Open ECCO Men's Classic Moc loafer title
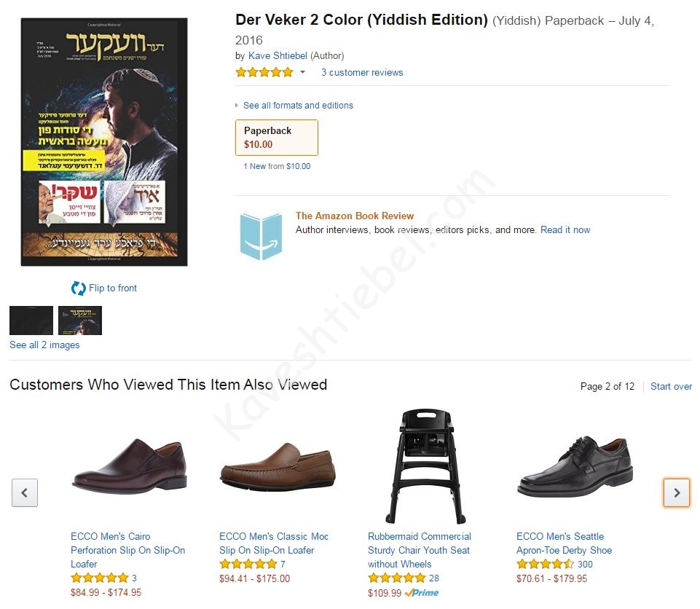This screenshot has height=609, width=700. click(274, 543)
